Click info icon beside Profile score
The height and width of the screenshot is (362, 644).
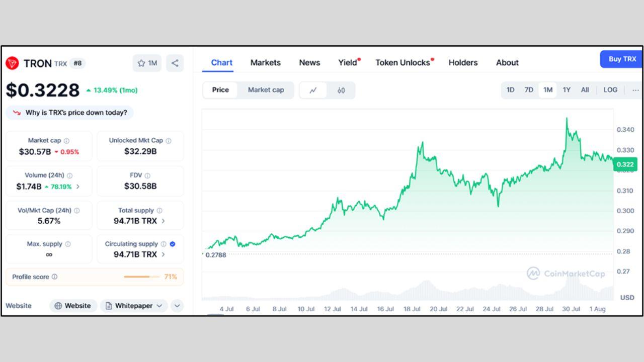click(55, 277)
